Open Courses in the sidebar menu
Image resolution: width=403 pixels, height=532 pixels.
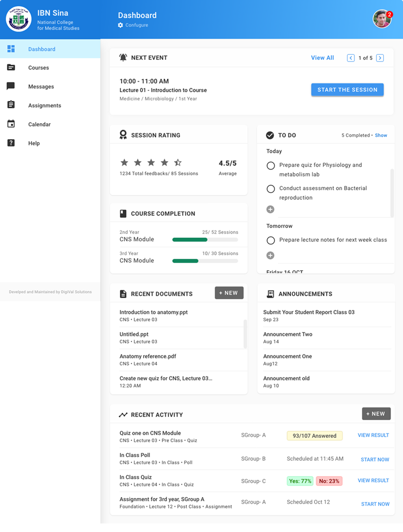click(50, 67)
